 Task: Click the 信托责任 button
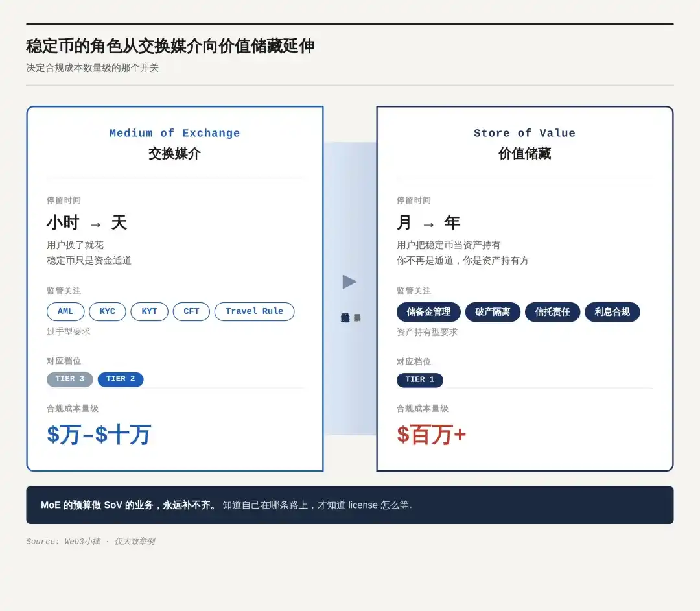[x=552, y=312]
